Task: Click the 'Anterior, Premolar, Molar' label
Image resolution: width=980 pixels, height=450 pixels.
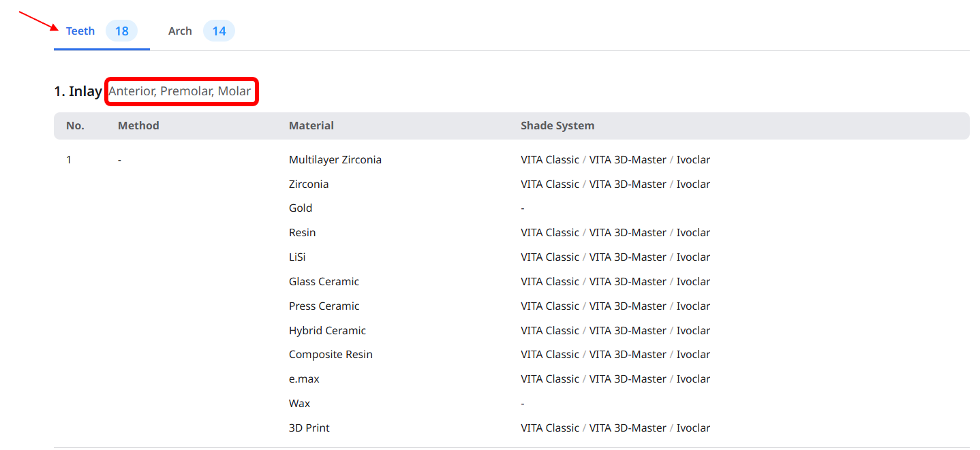Action: point(180,91)
